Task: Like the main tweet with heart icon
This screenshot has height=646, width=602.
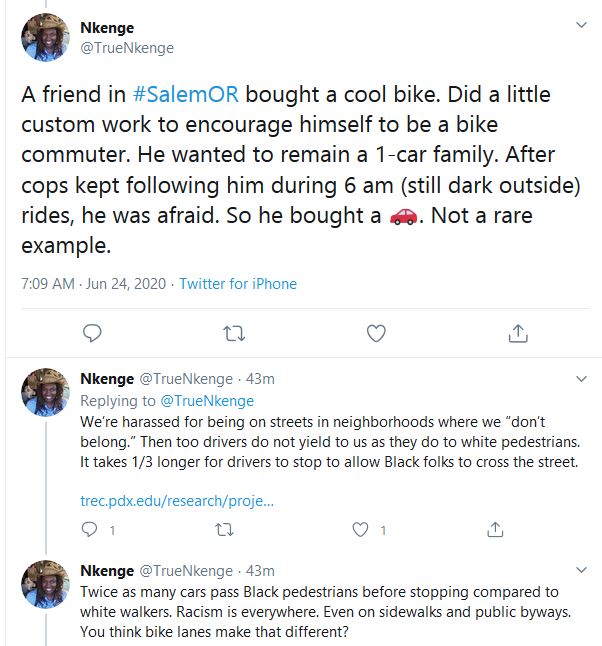Action: coord(376,332)
